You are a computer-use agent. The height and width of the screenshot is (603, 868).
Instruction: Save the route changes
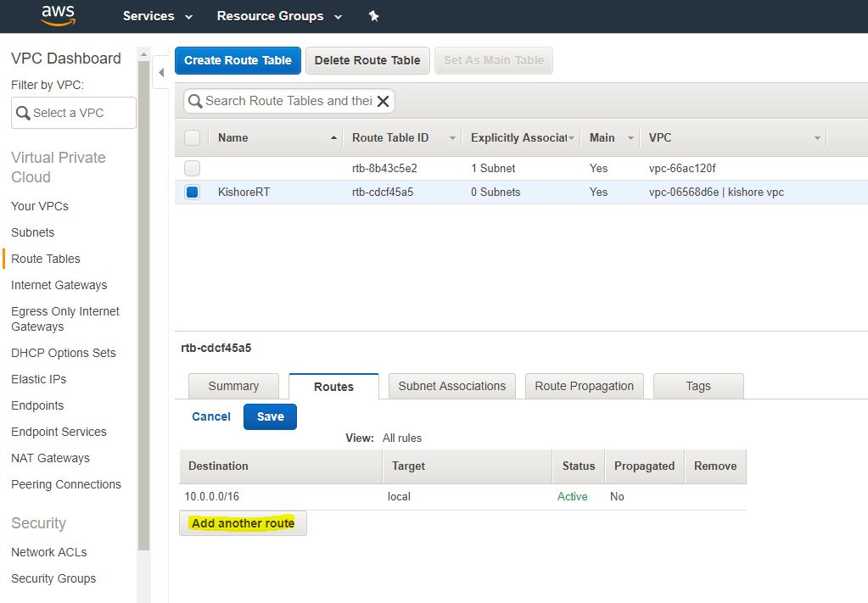270,416
